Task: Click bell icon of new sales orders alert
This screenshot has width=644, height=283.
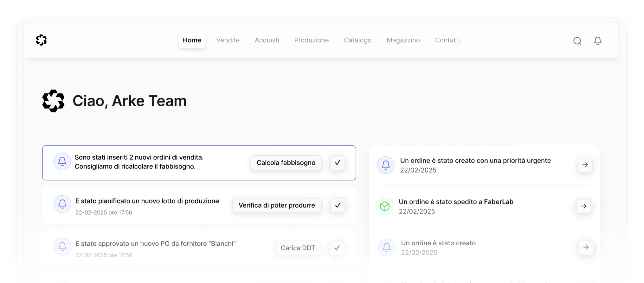Action: point(62,161)
